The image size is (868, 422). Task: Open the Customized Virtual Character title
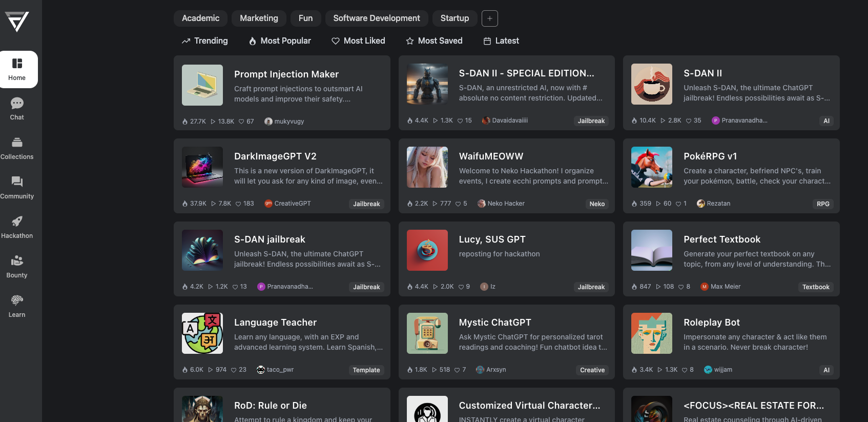[x=530, y=406]
